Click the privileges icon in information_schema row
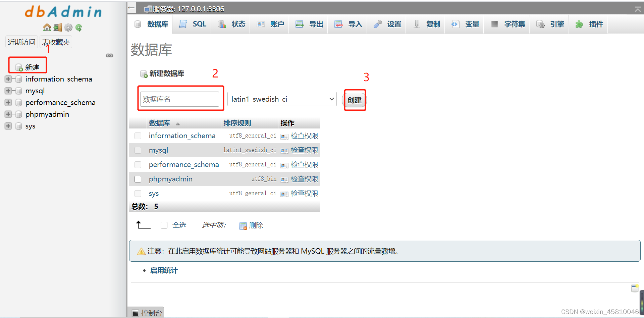 pyautogui.click(x=284, y=136)
